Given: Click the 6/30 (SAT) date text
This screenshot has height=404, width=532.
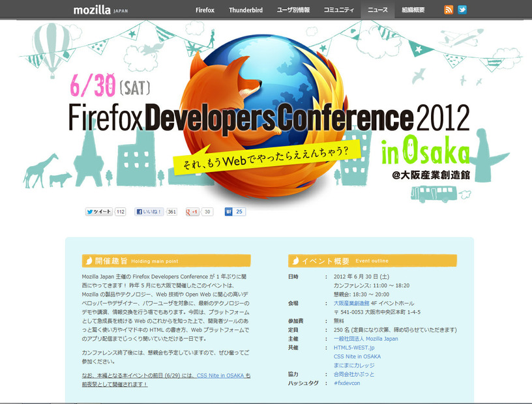Looking at the screenshot, I should (x=110, y=85).
